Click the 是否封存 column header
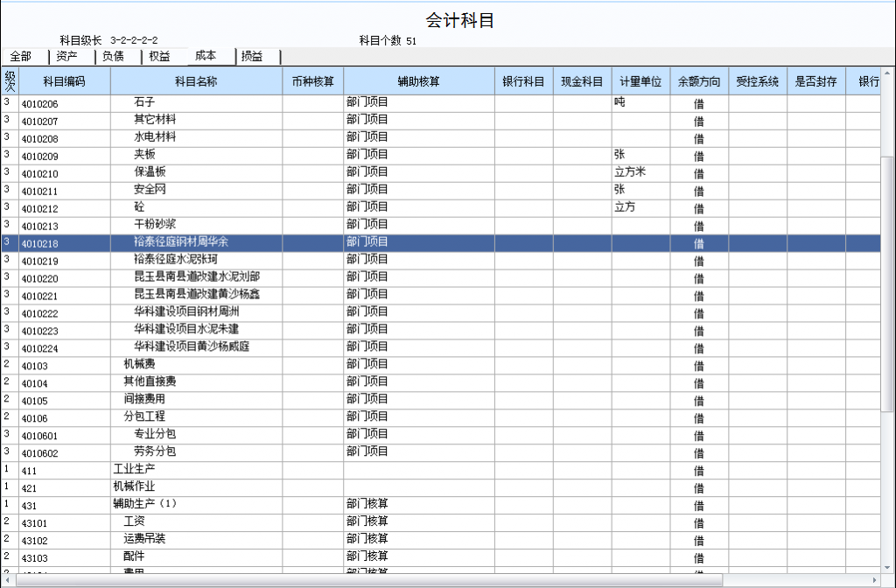This screenshot has height=588, width=896. coord(816,81)
